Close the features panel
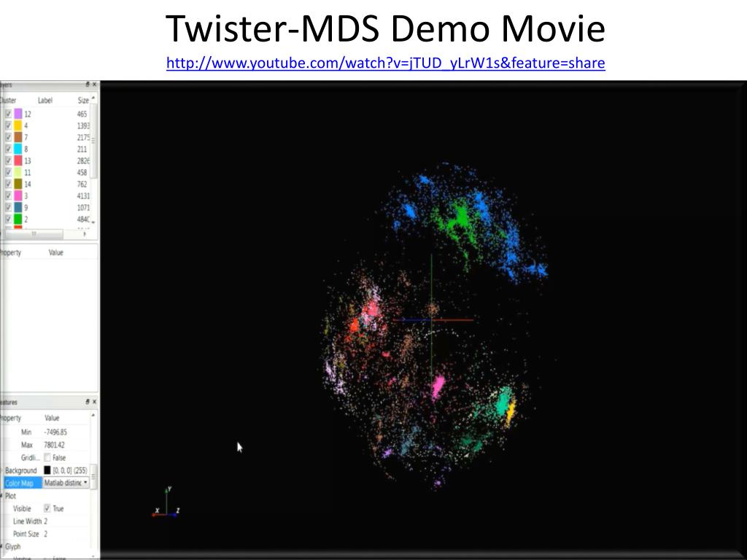This screenshot has height=560, width=747. tap(94, 402)
